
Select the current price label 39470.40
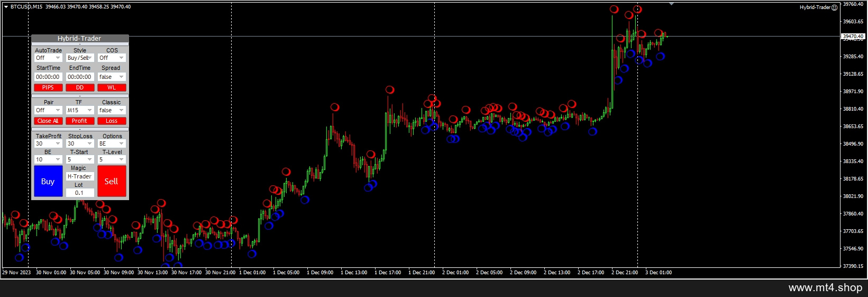(853, 37)
